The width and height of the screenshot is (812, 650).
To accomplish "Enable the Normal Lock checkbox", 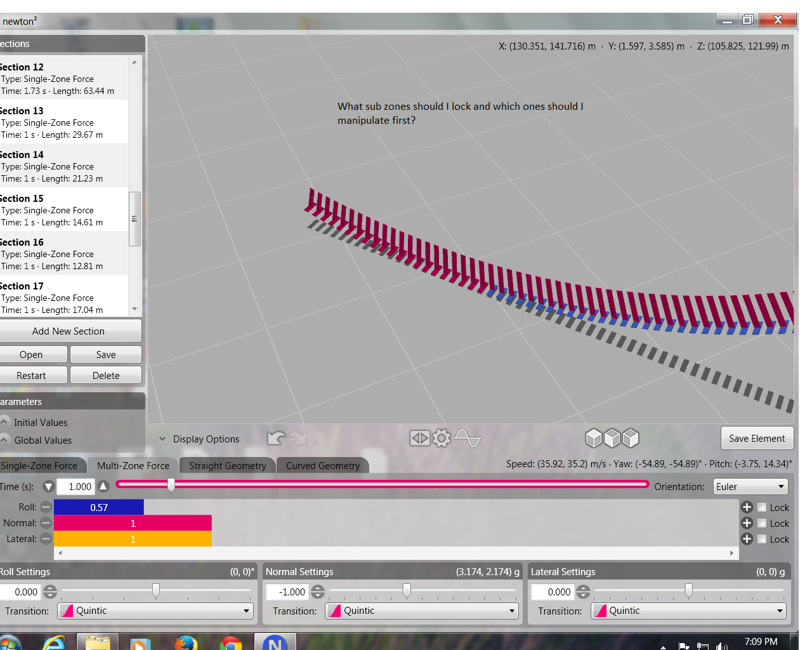I will pos(762,523).
